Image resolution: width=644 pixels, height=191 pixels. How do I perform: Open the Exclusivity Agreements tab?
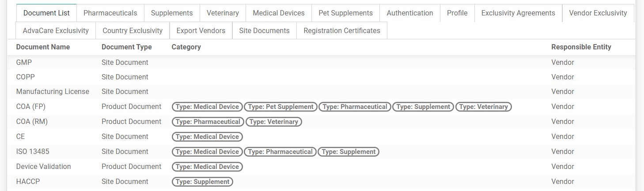pos(518,13)
